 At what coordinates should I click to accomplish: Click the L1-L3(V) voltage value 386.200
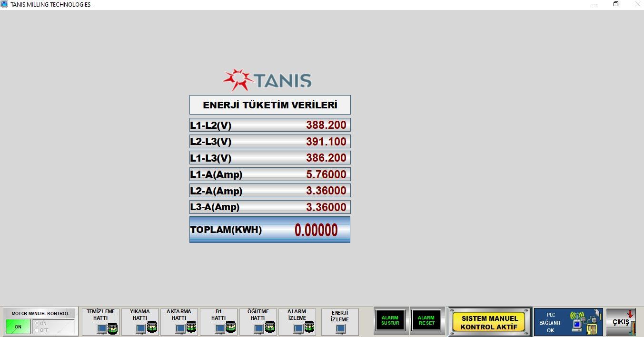pos(326,158)
